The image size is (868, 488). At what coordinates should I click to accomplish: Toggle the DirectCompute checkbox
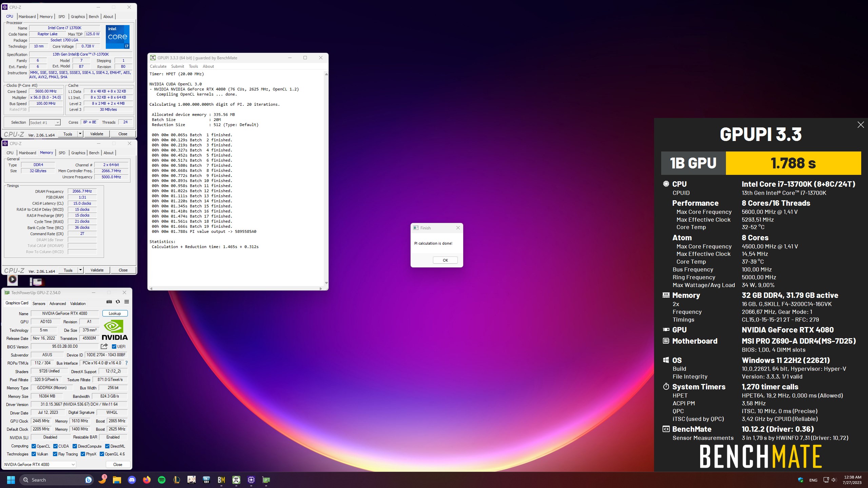(75, 446)
